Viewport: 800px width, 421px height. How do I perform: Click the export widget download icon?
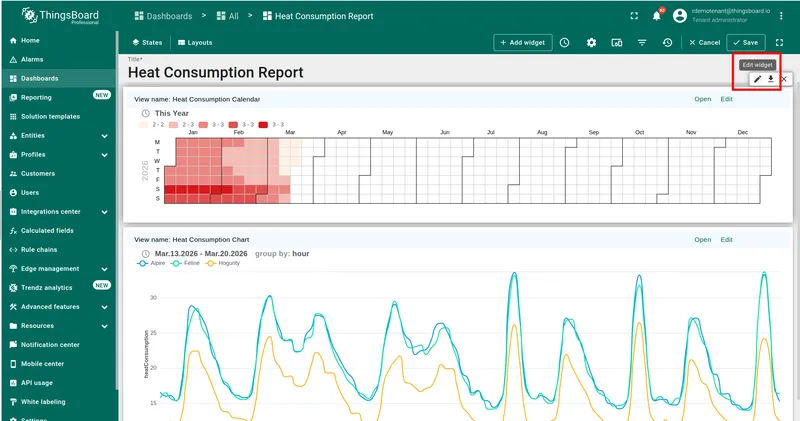point(771,79)
